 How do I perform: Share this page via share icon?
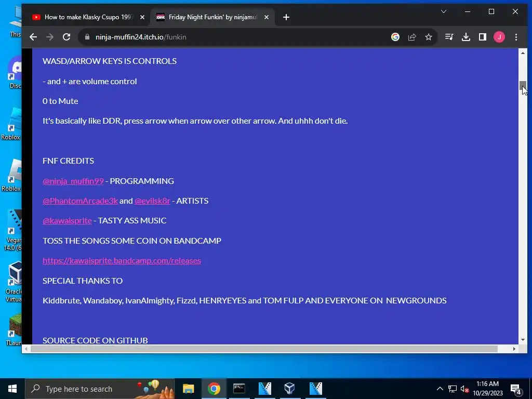pos(412,37)
